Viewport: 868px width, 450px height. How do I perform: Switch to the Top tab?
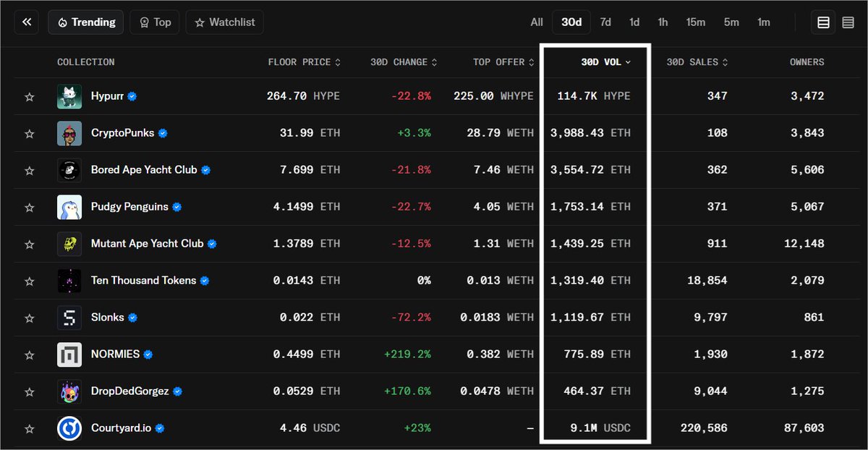[155, 22]
